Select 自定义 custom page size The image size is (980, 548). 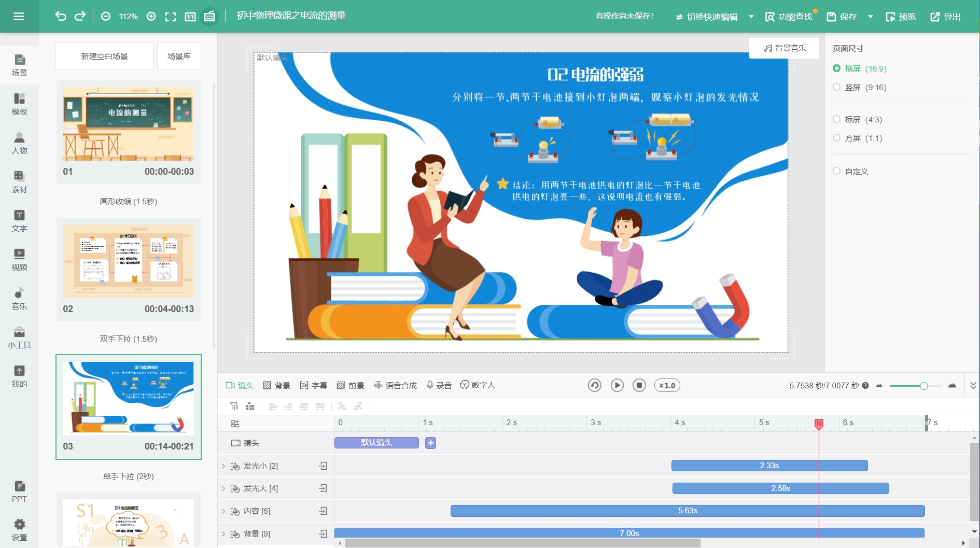[850, 171]
